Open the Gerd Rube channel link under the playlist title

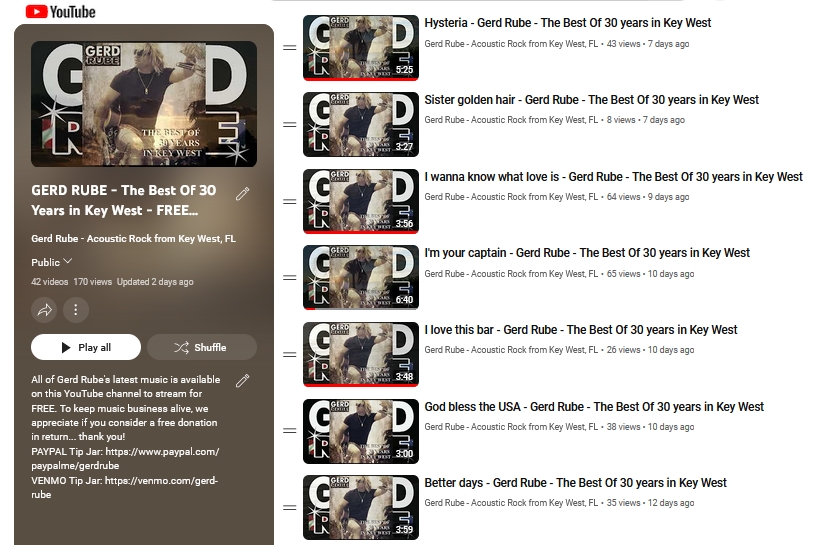[x=133, y=238]
